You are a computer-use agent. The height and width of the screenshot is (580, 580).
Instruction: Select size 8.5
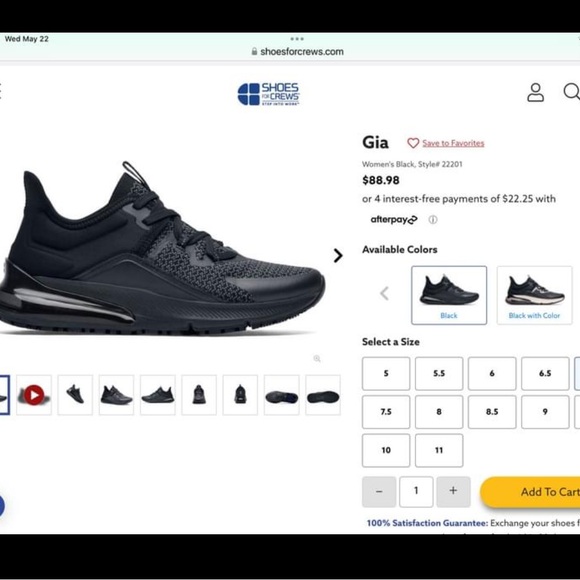tap(492, 412)
